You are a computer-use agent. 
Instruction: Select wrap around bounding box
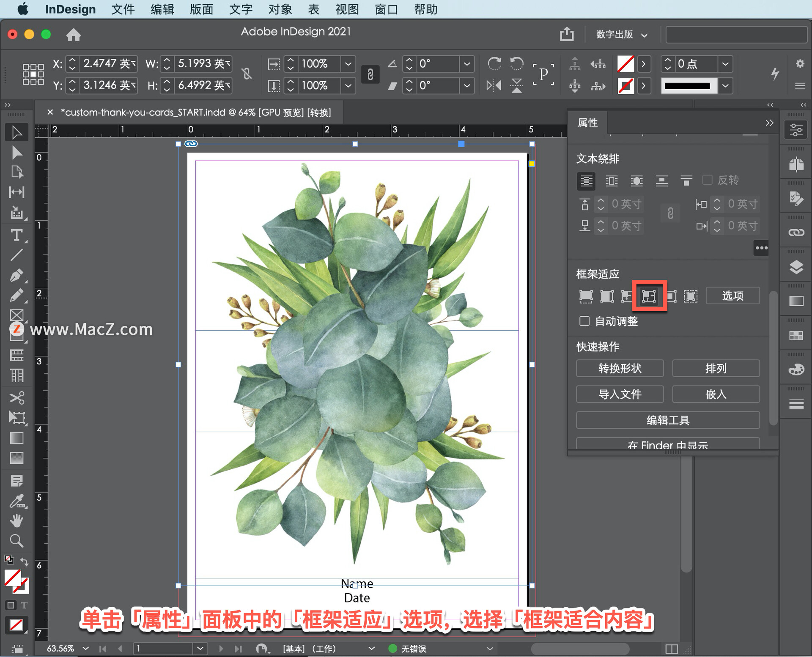(x=612, y=181)
